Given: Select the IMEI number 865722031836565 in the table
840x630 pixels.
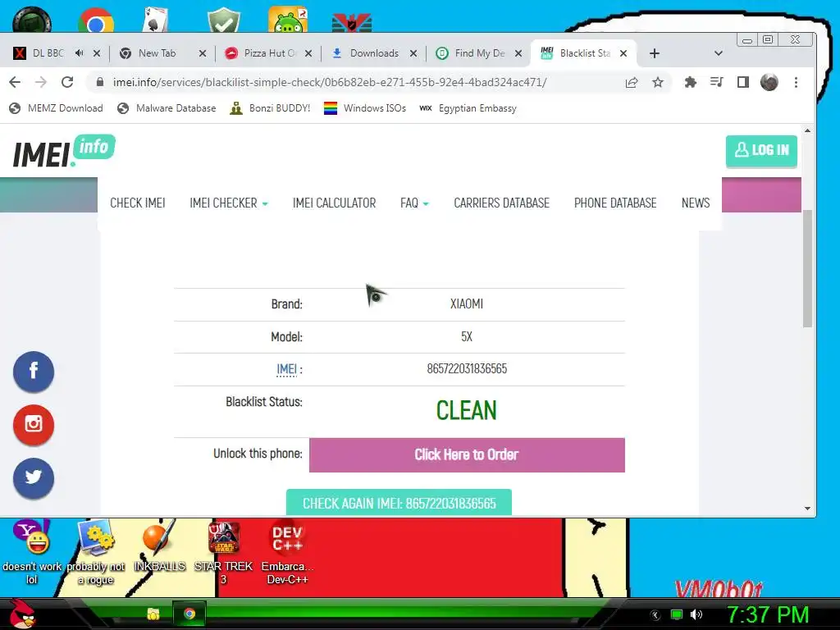Looking at the screenshot, I should click(467, 368).
